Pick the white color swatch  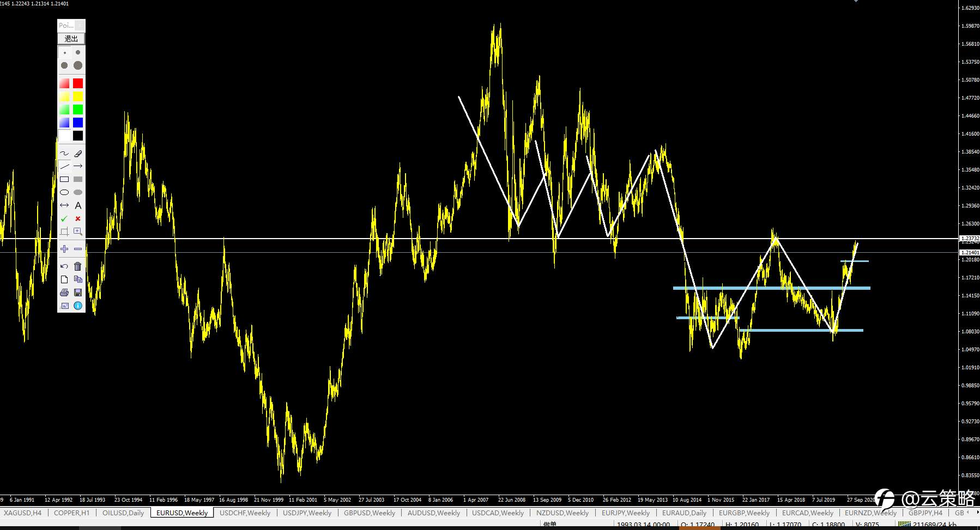[64, 136]
